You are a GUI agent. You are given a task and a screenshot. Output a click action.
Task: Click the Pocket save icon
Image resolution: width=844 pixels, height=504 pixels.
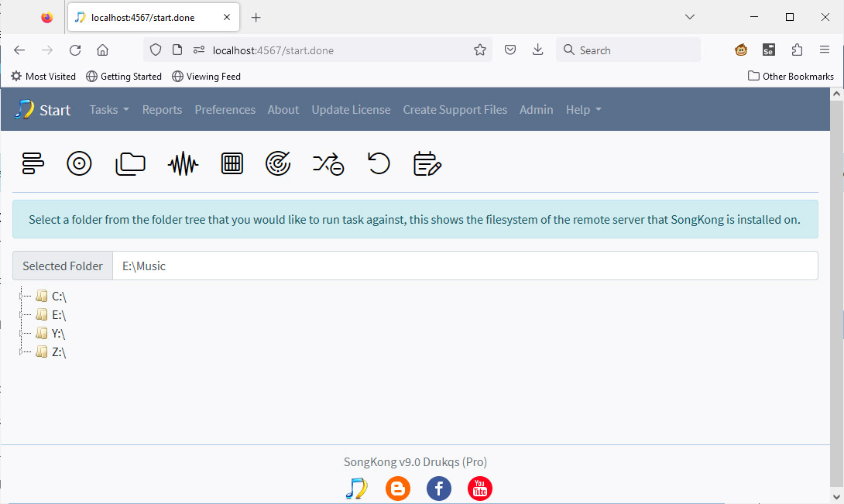click(510, 50)
